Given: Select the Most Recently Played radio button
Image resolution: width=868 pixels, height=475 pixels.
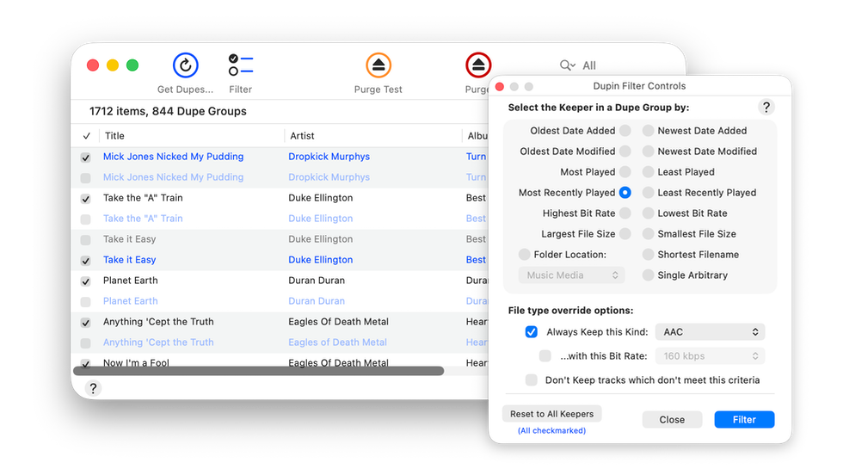Looking at the screenshot, I should (625, 193).
